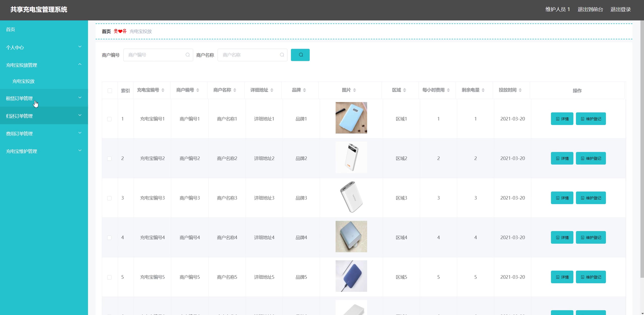Sort by 图片 column arrows
The width and height of the screenshot is (644, 315).
coord(355,90)
